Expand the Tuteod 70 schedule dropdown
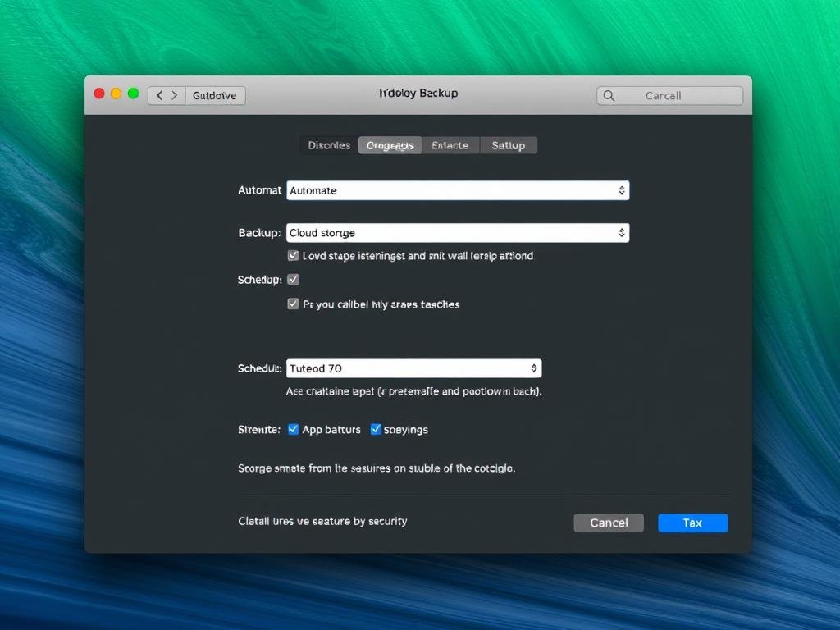 pyautogui.click(x=413, y=368)
